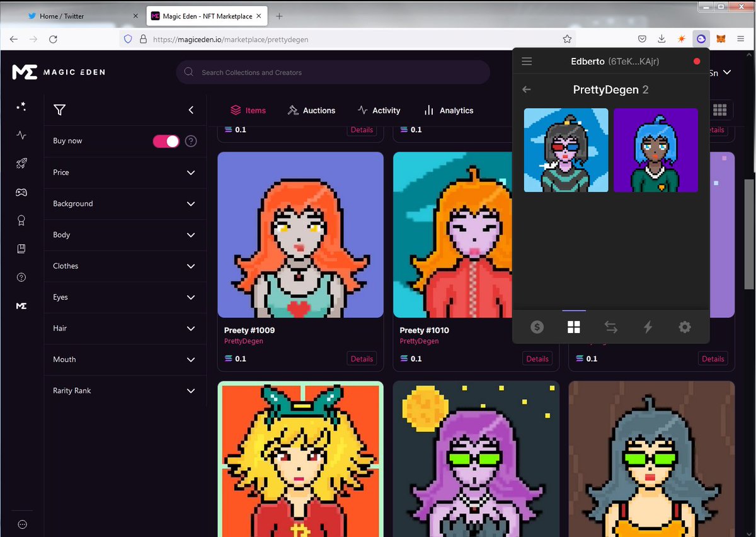Expand the Background filter
Screen dimensions: 756x537
point(125,204)
